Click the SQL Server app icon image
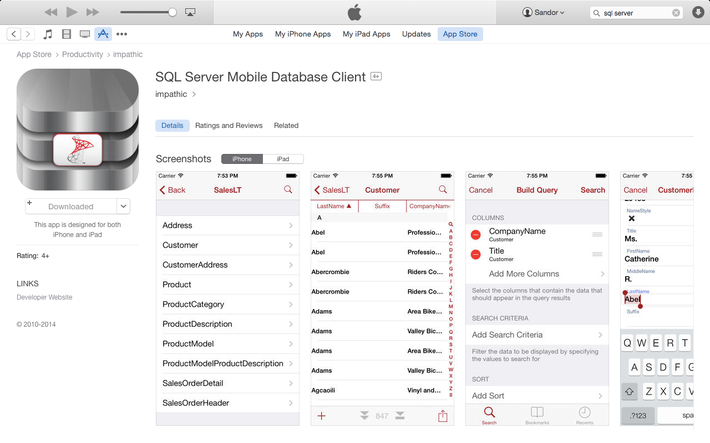The height and width of the screenshot is (443, 710). [77, 130]
